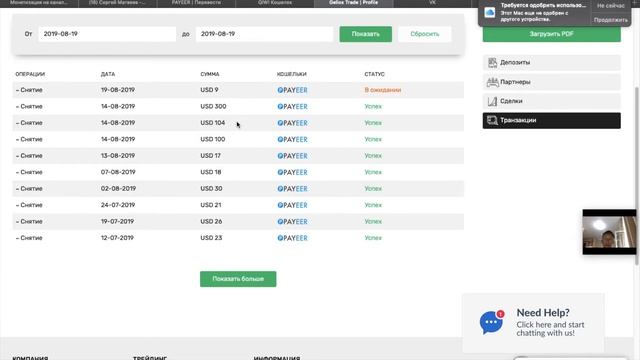Image resolution: width=640 pixels, height=360 pixels.
Task: Open the Need Help chat bubble icon
Action: [x=491, y=322]
